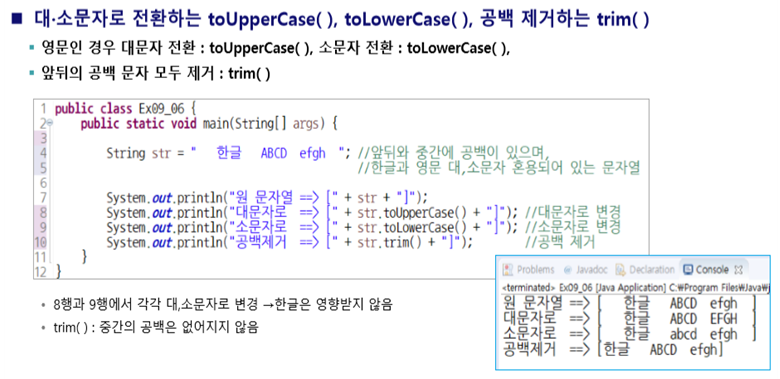Image resolution: width=780 pixels, height=379 pixels.
Task: Click the string literal containing '한글 ABCD efgh'
Action: coord(267,153)
